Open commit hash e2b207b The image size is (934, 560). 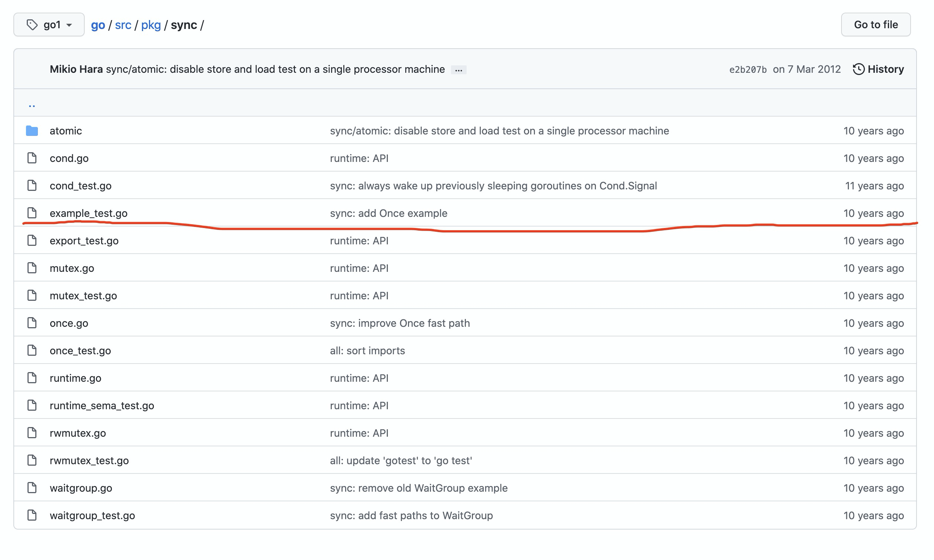(747, 69)
